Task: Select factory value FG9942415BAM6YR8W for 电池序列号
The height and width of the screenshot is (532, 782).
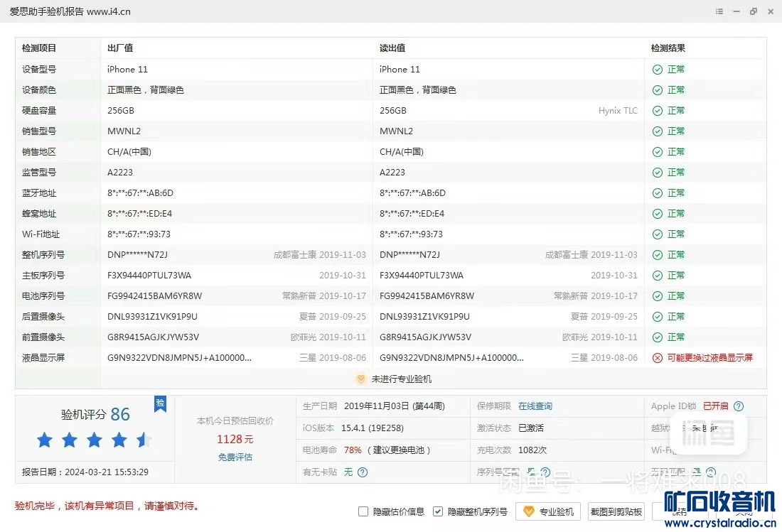Action: [x=154, y=296]
